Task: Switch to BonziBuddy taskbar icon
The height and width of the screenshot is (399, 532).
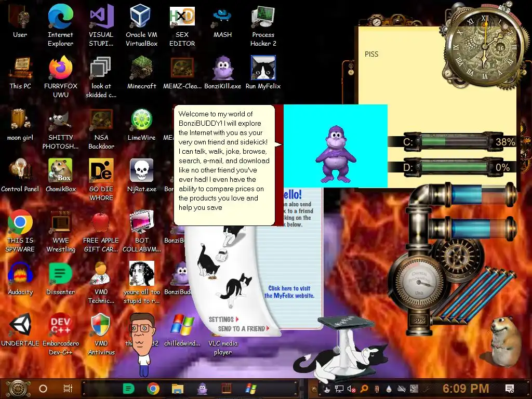Action: [202, 389]
